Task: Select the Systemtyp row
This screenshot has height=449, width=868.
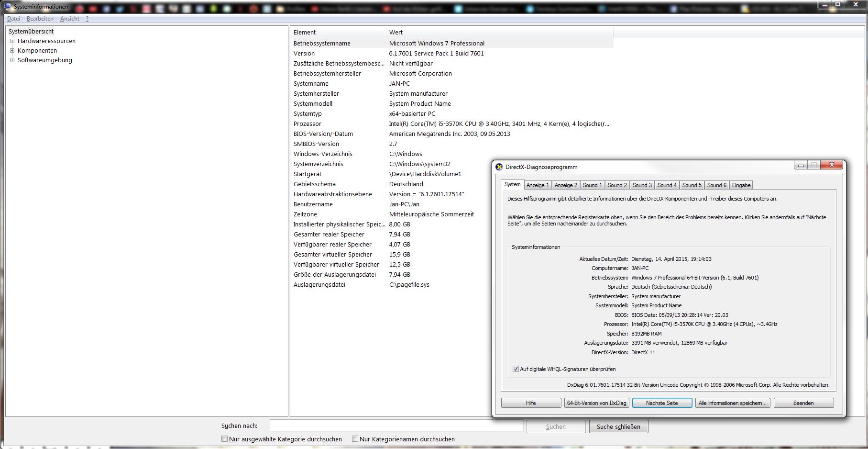Action: pyautogui.click(x=452, y=113)
